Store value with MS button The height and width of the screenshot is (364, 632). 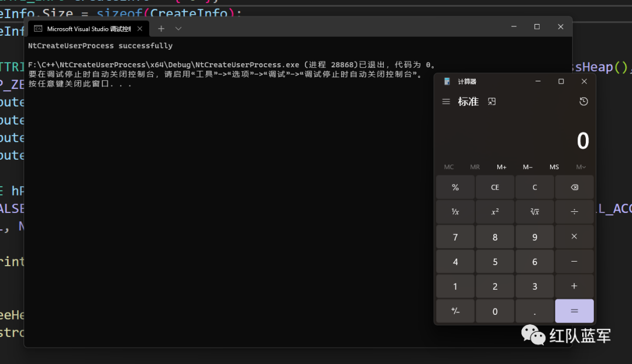coord(554,167)
